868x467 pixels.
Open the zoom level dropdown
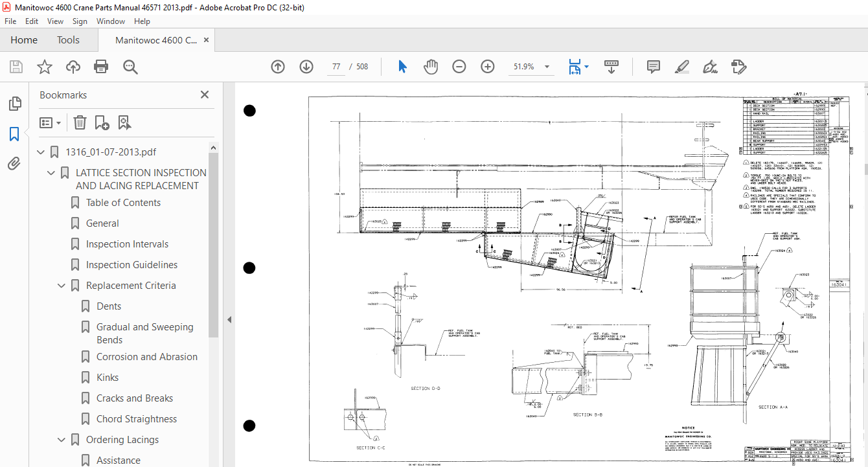click(x=547, y=67)
